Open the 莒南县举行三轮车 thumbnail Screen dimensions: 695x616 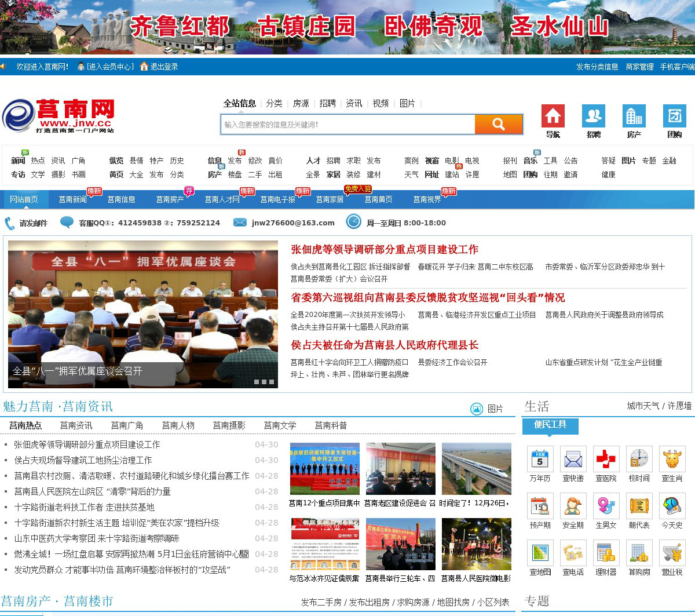[400, 545]
